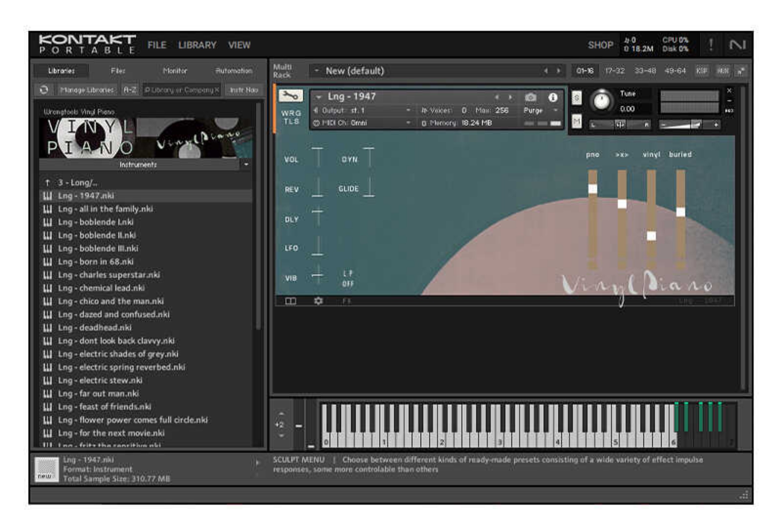Screen dimensions: 782x532
Task: Select Lng - chemical lead.nki
Action: tap(145, 288)
